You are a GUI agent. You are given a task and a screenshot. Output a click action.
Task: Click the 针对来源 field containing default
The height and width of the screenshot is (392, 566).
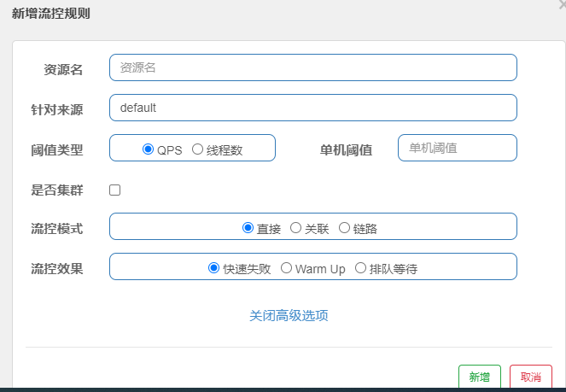tap(313, 108)
